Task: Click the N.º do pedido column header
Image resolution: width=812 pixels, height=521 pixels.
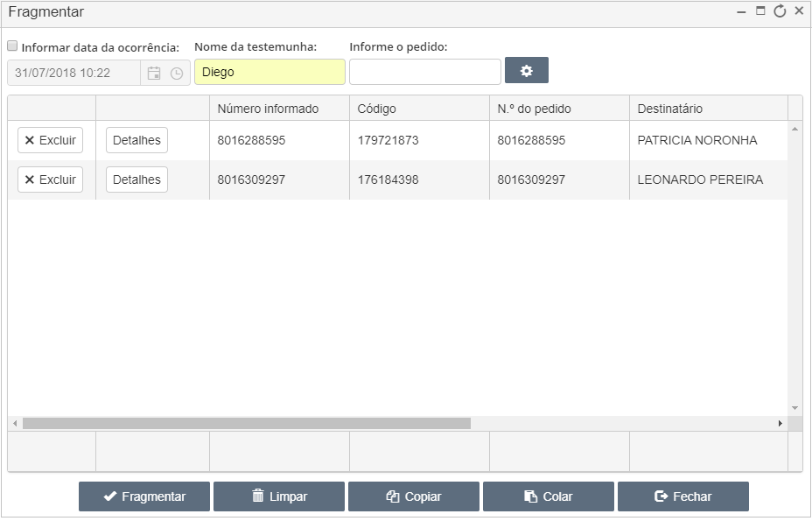Action: tap(559, 109)
